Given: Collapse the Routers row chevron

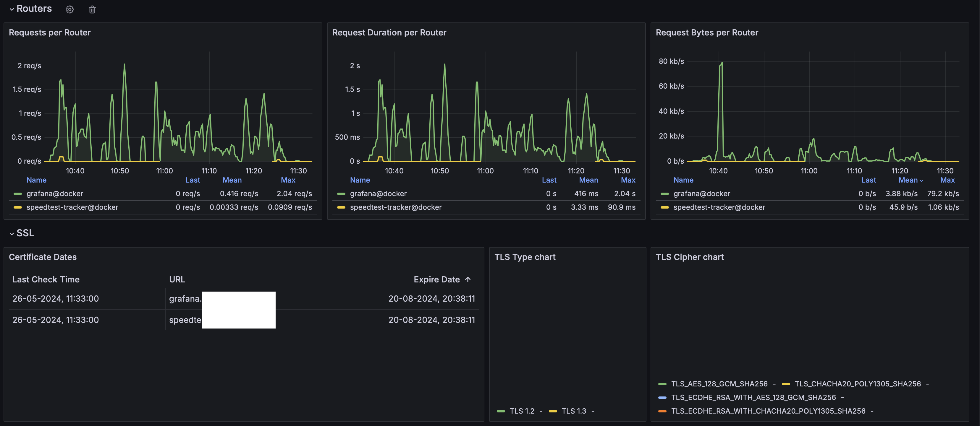Looking at the screenshot, I should click(12, 9).
